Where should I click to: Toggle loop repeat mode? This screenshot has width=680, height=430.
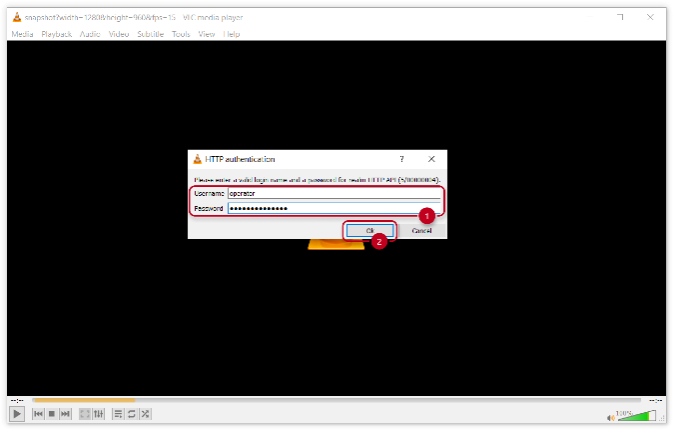click(132, 414)
